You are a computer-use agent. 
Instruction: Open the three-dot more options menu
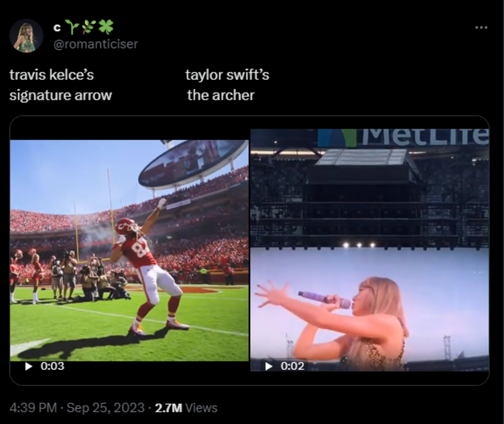[x=481, y=28]
